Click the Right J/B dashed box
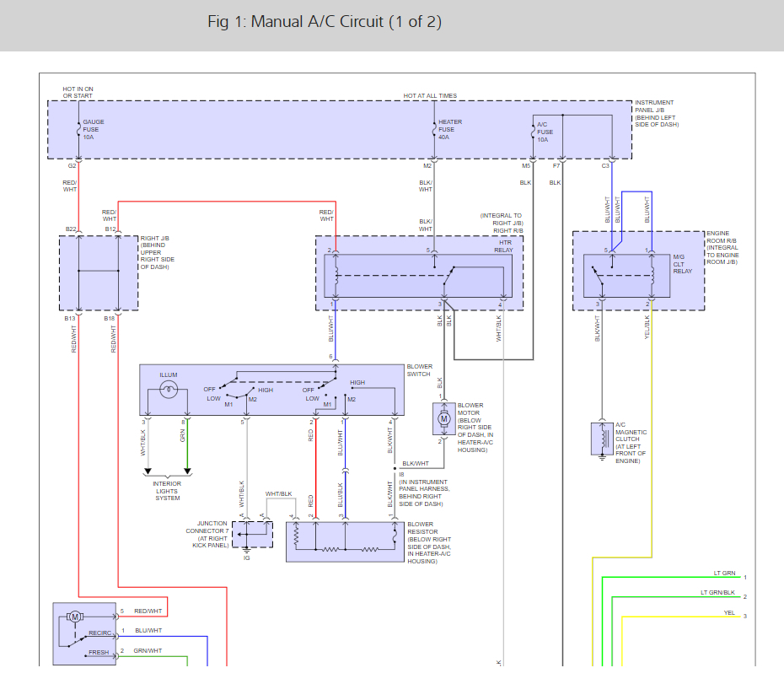The height and width of the screenshot is (684, 784). point(99,272)
